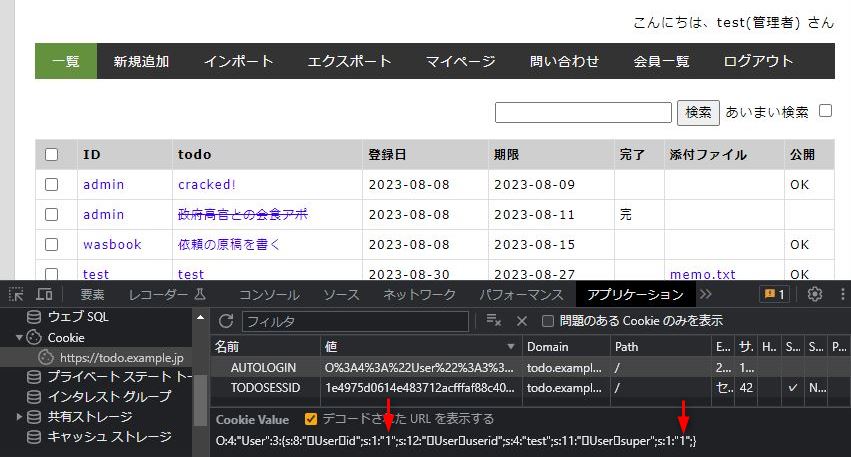Viewport: 851px width, 457px height.
Task: Click private state tokens database icon
Action: point(34,376)
